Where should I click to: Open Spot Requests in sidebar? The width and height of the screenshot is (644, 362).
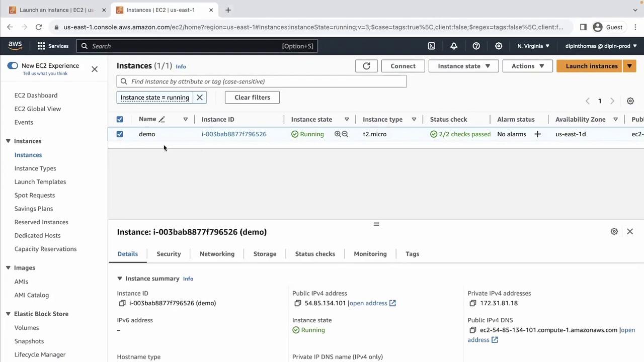pyautogui.click(x=35, y=195)
